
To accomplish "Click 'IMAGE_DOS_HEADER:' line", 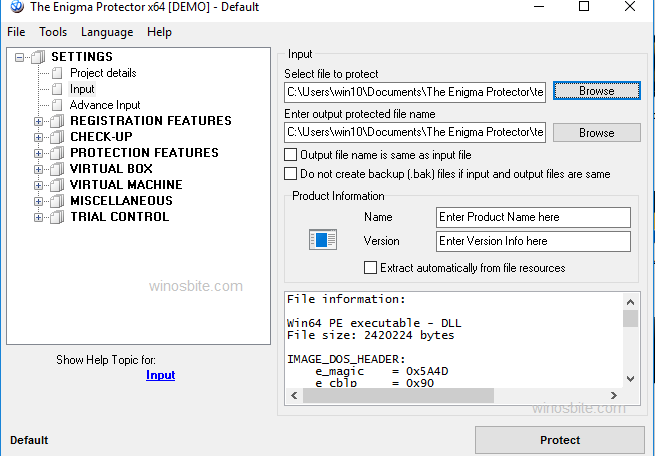I will point(346,359).
